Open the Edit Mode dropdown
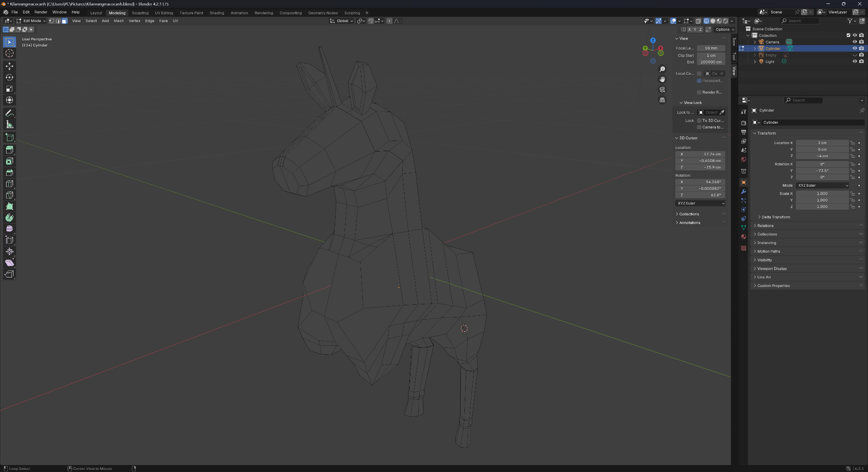 click(31, 21)
